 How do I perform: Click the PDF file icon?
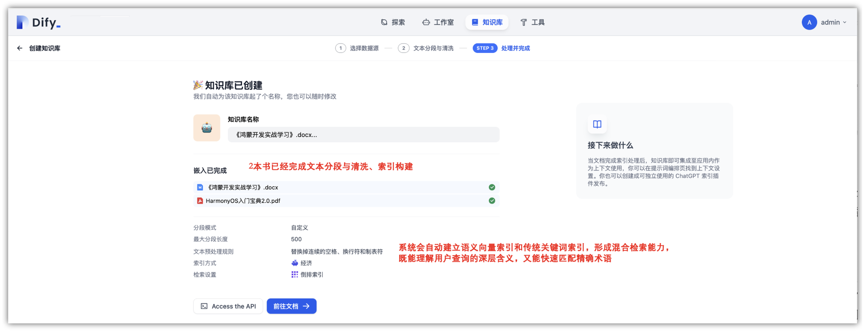(x=200, y=201)
